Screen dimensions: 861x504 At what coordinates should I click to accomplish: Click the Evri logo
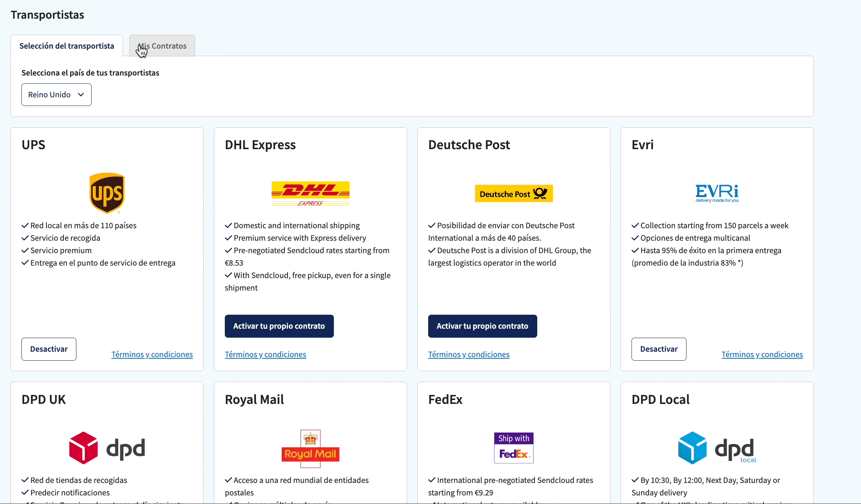pos(717,193)
